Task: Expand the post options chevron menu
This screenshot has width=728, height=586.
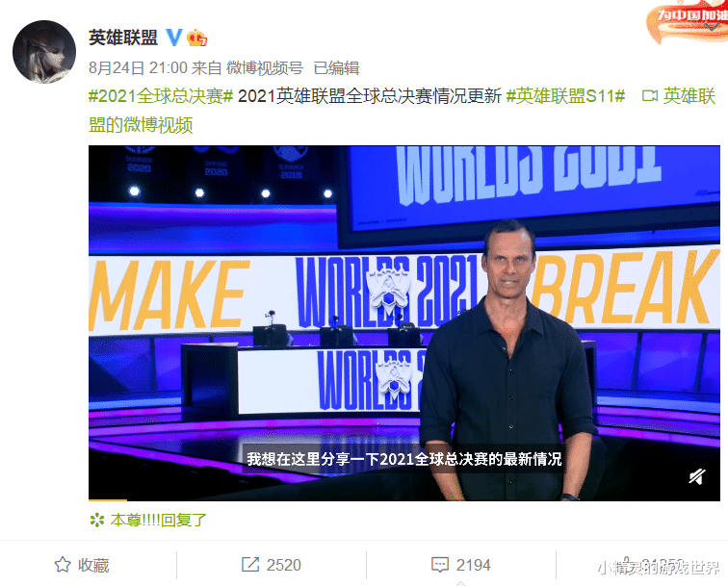Action: tap(713, 27)
